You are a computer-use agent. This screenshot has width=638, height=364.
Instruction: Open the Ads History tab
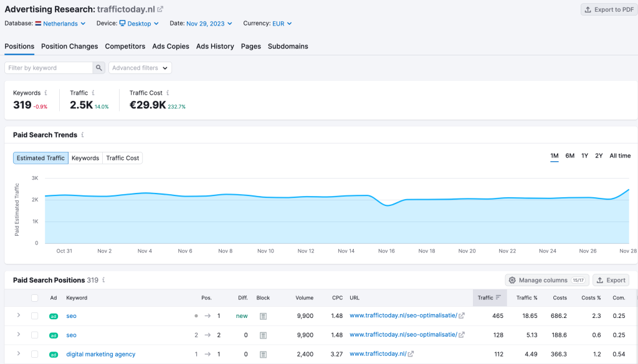click(x=215, y=46)
